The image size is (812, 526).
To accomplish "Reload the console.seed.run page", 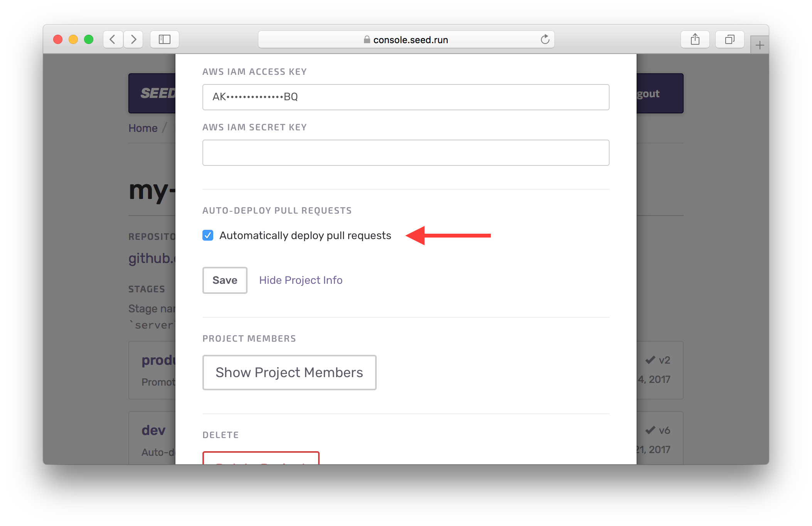I will [x=545, y=39].
